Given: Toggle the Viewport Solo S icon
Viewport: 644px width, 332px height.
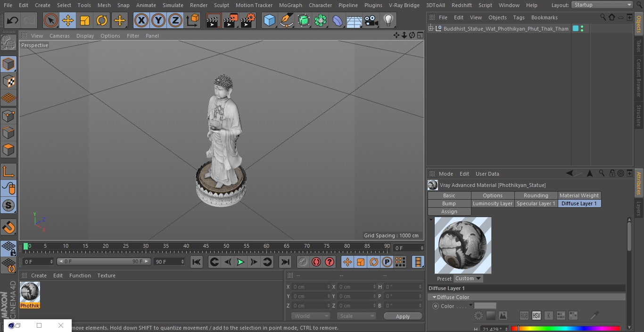Looking at the screenshot, I should coord(8,206).
